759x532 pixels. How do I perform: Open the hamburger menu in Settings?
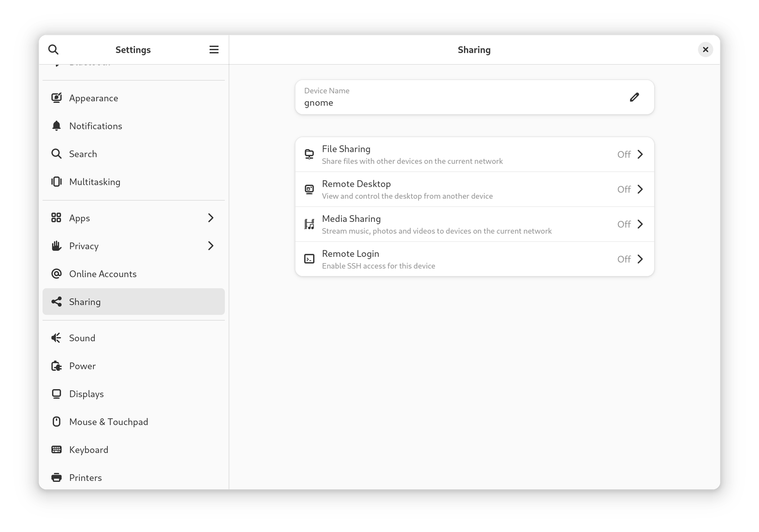tap(214, 49)
